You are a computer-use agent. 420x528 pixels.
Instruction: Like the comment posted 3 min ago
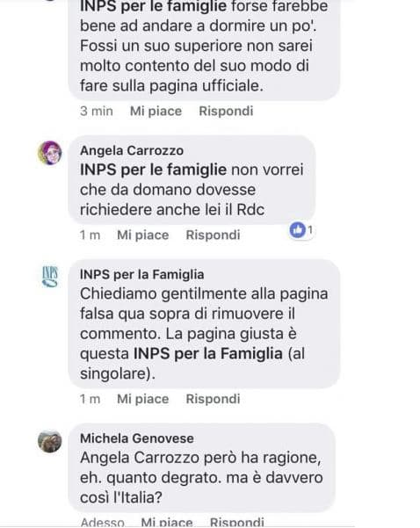click(x=156, y=111)
